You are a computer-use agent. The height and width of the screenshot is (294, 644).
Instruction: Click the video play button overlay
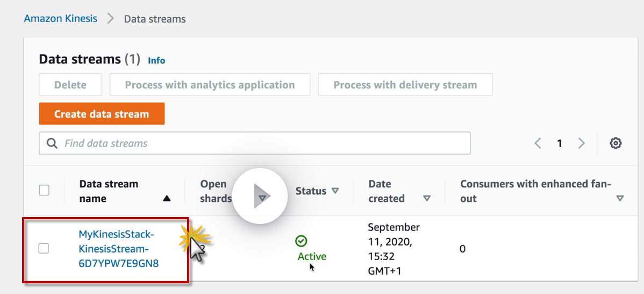pyautogui.click(x=261, y=197)
